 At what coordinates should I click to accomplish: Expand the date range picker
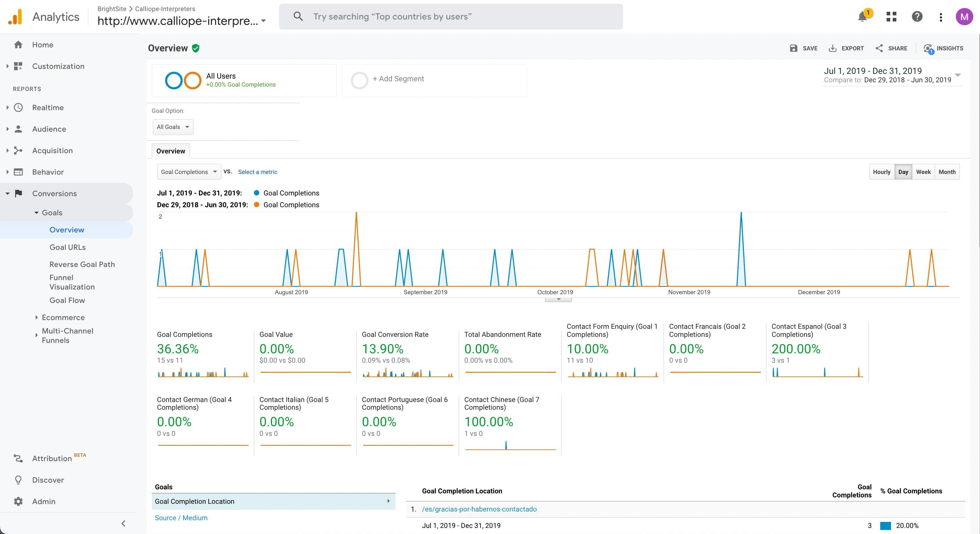tap(958, 75)
